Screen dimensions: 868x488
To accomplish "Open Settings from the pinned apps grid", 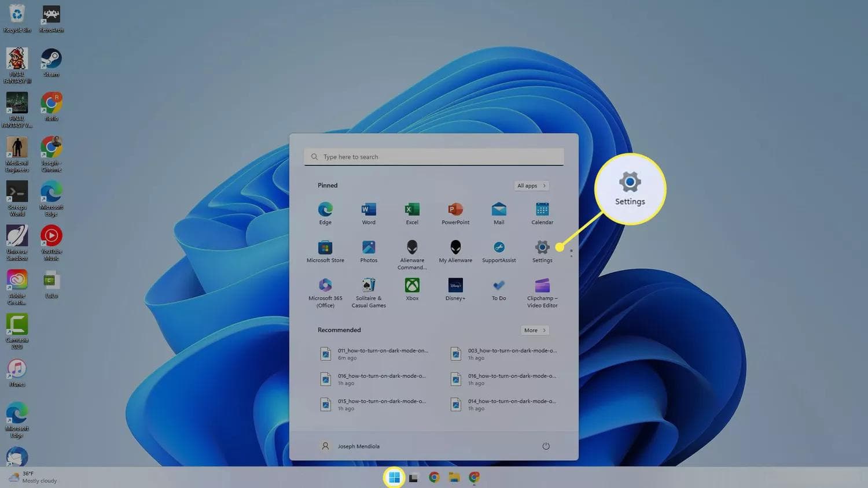I will (x=542, y=252).
